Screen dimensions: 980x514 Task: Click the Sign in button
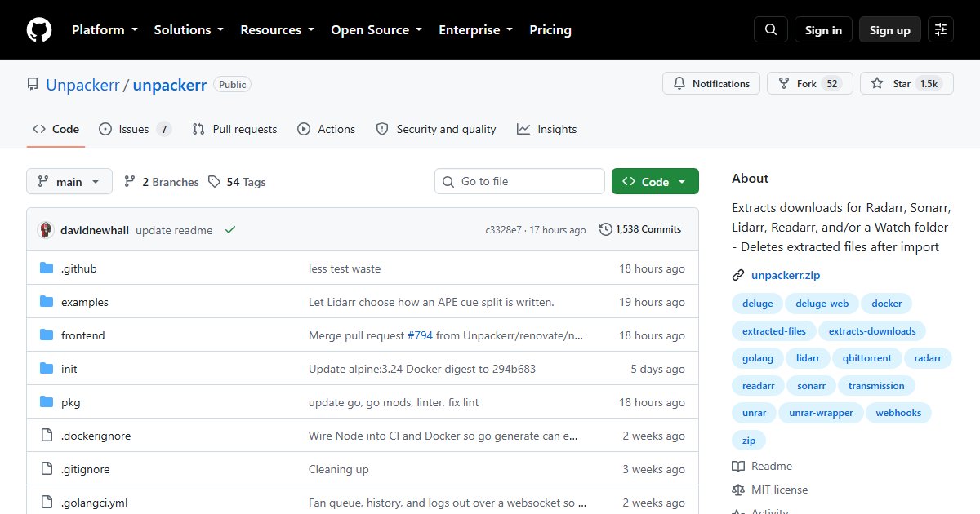823,30
